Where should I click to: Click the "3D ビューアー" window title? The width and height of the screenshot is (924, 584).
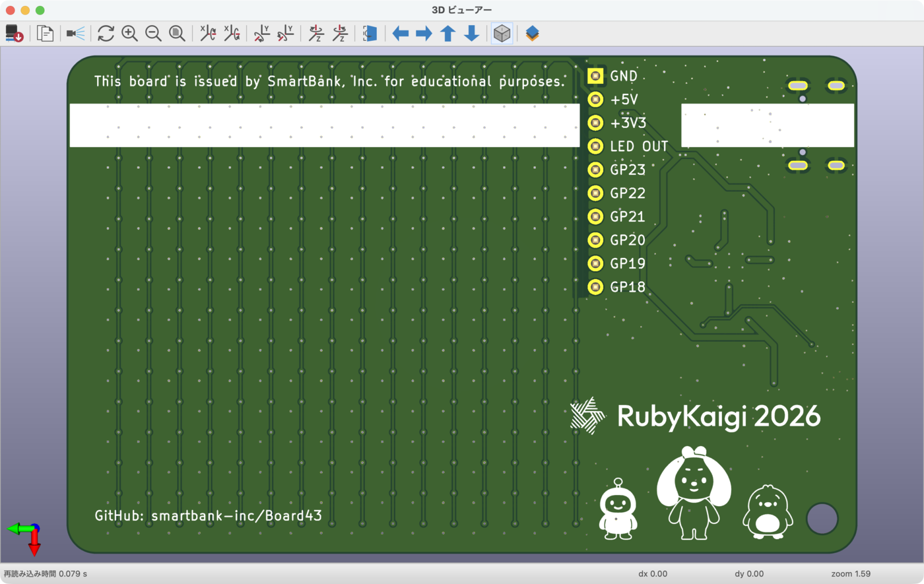[x=462, y=10]
